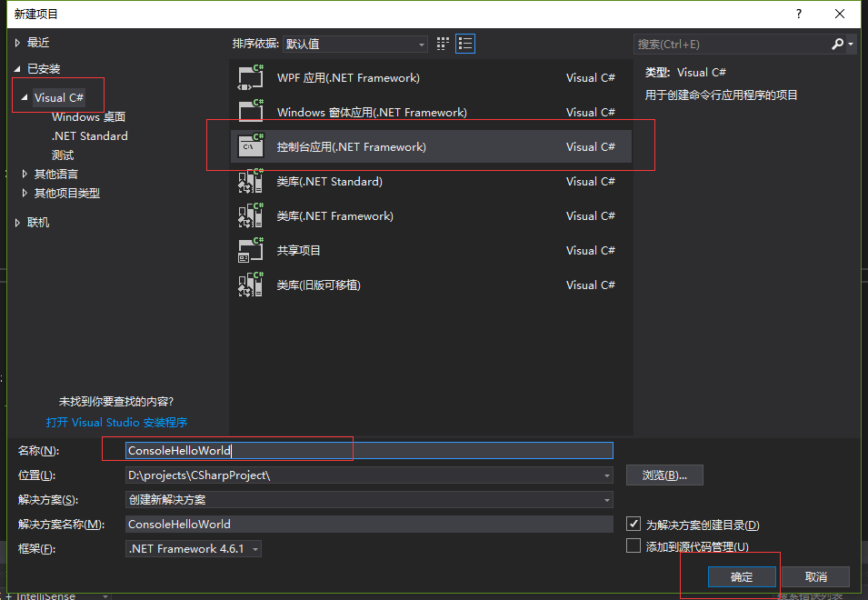Choose the class library (.NET Standard) icon
Screen dimensions: 868x600
tap(251, 181)
